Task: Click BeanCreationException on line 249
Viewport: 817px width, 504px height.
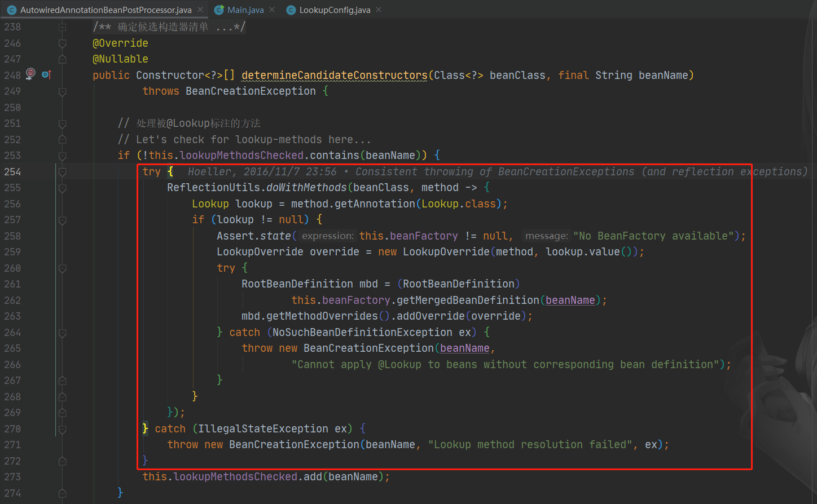Action: (x=251, y=91)
